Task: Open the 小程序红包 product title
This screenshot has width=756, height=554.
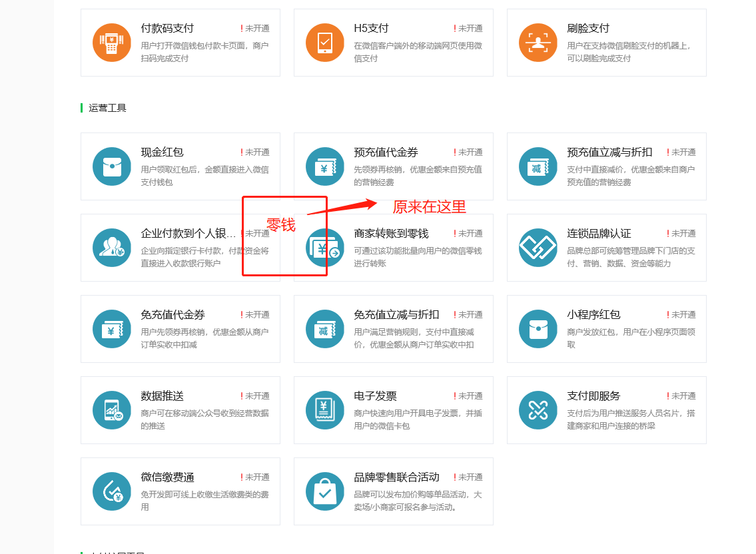Action: [x=593, y=315]
